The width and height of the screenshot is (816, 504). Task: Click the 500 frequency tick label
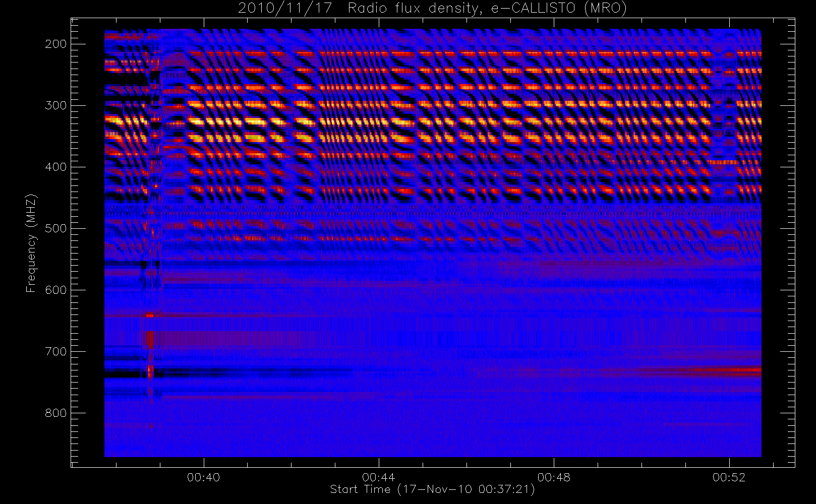pyautogui.click(x=55, y=228)
